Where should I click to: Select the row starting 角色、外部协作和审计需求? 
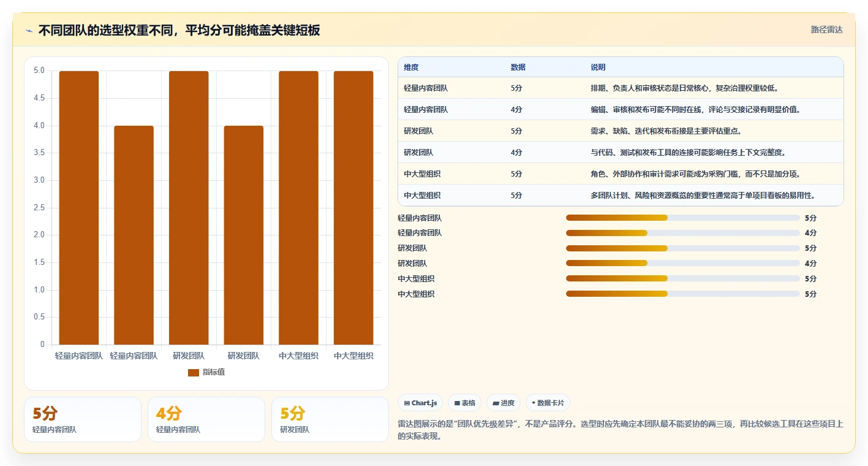[x=621, y=174]
